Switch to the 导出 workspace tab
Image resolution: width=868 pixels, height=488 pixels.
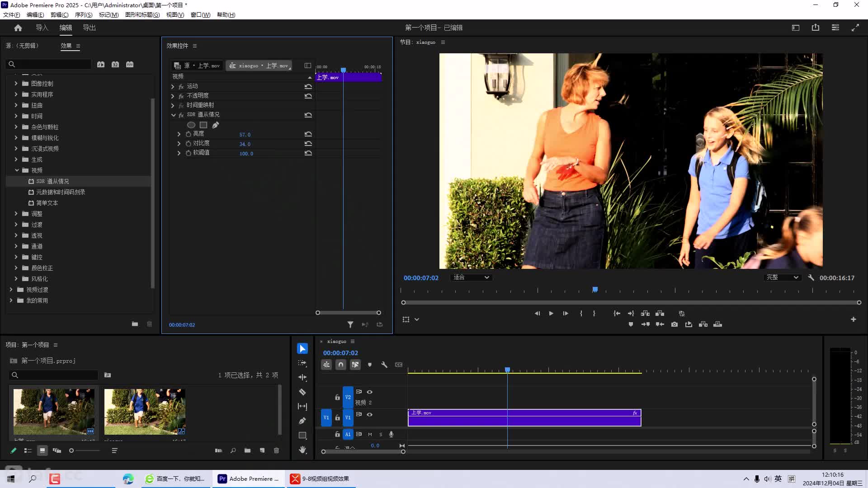tap(89, 28)
